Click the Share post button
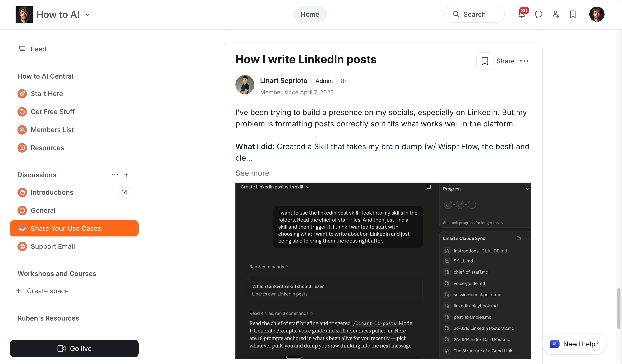622x364 pixels. (x=505, y=61)
